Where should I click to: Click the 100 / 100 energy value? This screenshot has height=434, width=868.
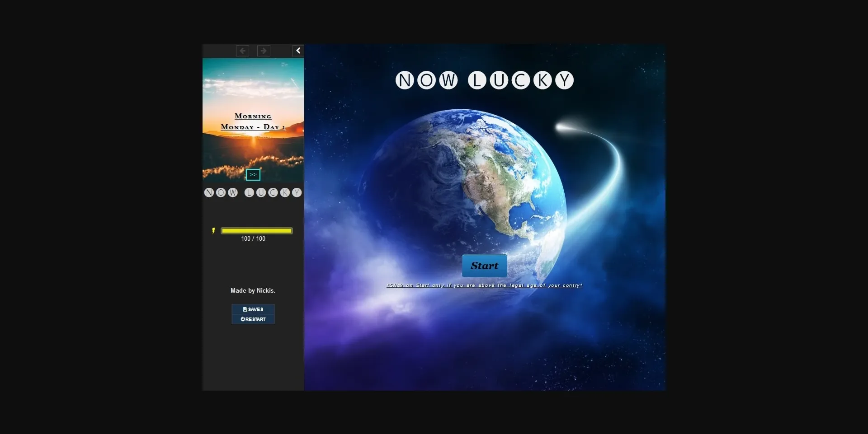253,239
